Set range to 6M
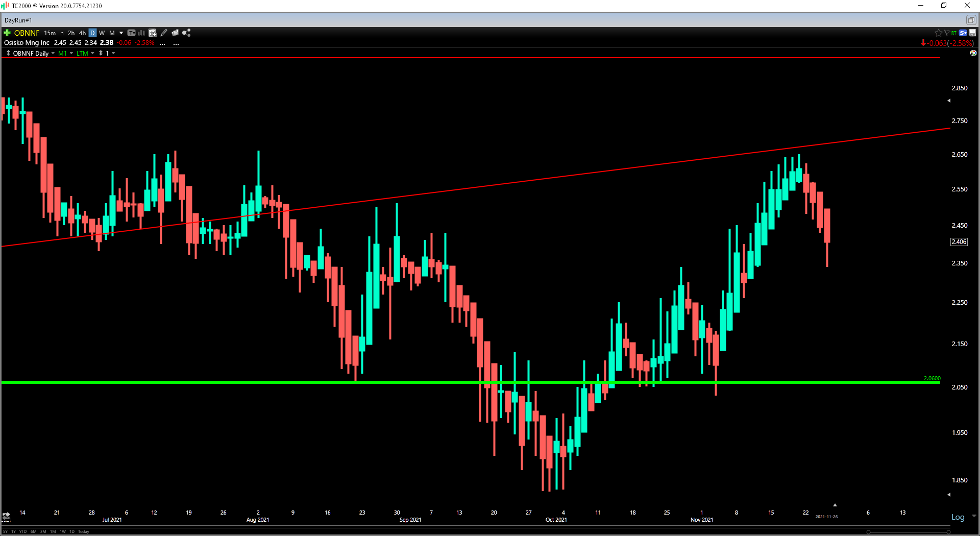This screenshot has height=536, width=980. tap(34, 531)
